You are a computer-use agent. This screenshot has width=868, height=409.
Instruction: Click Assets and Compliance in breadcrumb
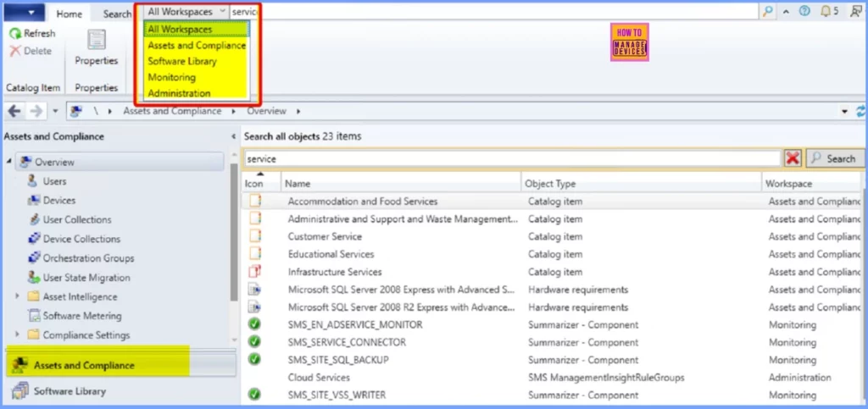click(x=172, y=111)
